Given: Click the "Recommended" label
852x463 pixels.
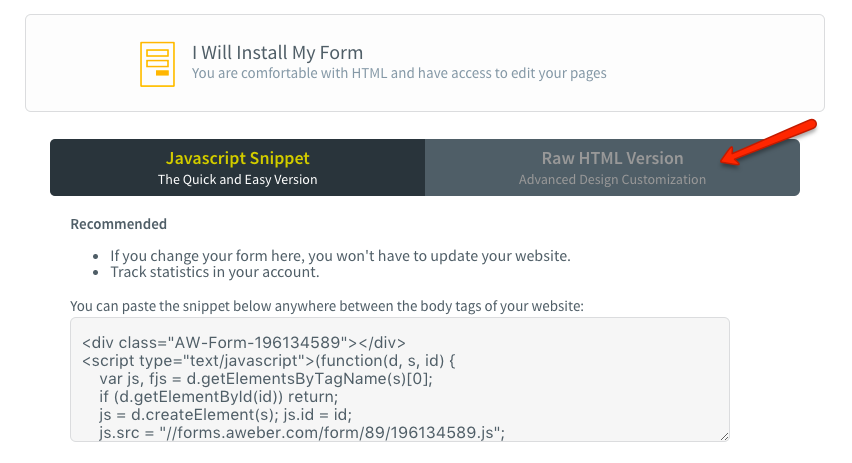Looking at the screenshot, I should click(118, 224).
